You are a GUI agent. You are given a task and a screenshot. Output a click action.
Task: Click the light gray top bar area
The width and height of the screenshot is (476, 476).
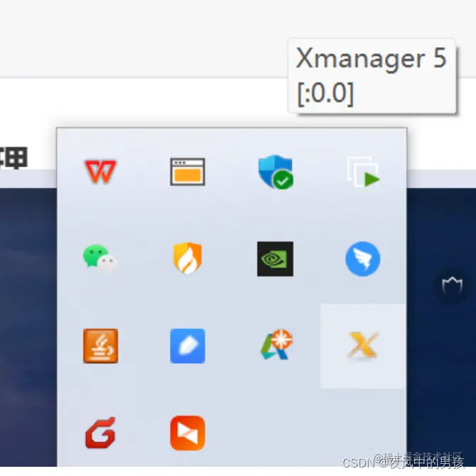coord(143,38)
